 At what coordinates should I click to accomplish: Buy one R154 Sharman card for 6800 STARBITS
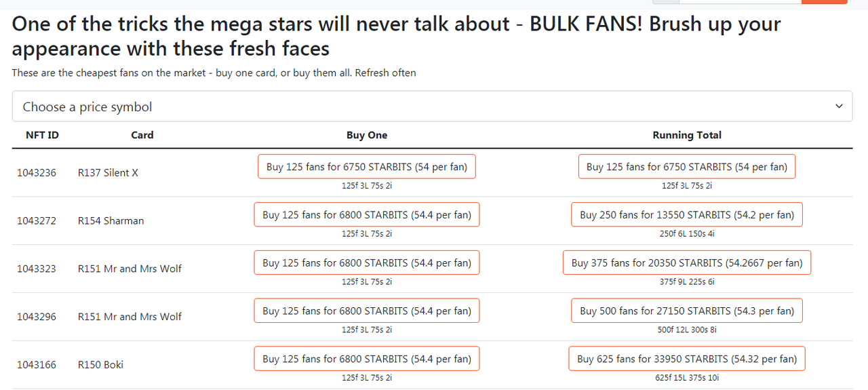pos(367,215)
